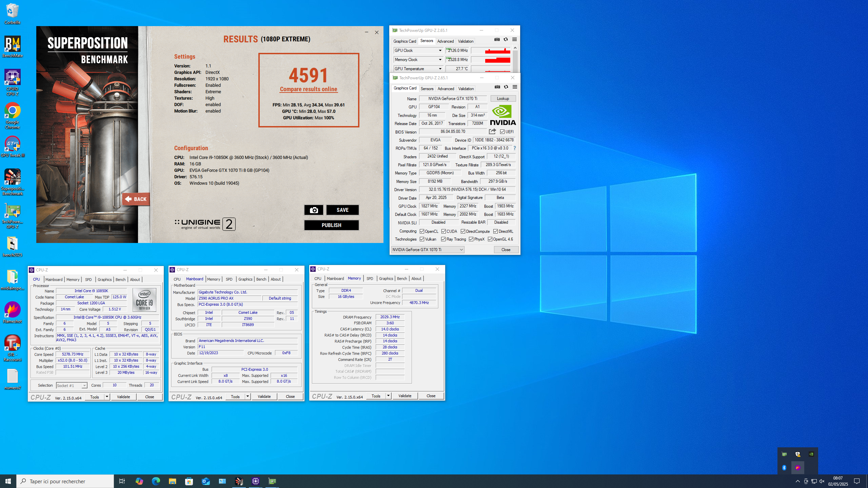Open the NVIDIA GeForce GTX 1070 Ti selector

click(428, 250)
